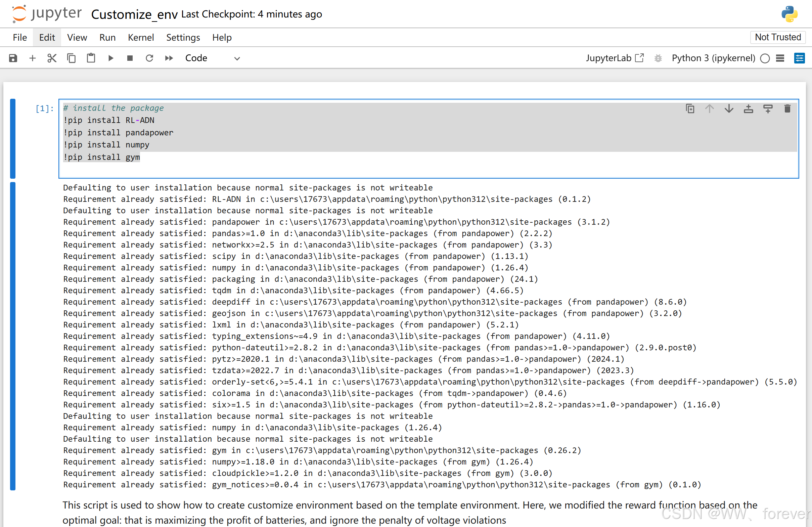The height and width of the screenshot is (527, 812).
Task: Move the cell down with the arrow icon
Action: coord(729,108)
